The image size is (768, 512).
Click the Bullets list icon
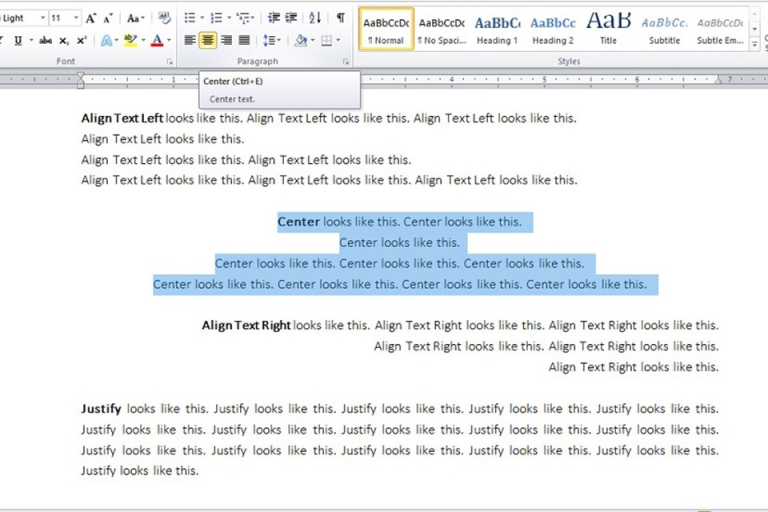[x=190, y=18]
